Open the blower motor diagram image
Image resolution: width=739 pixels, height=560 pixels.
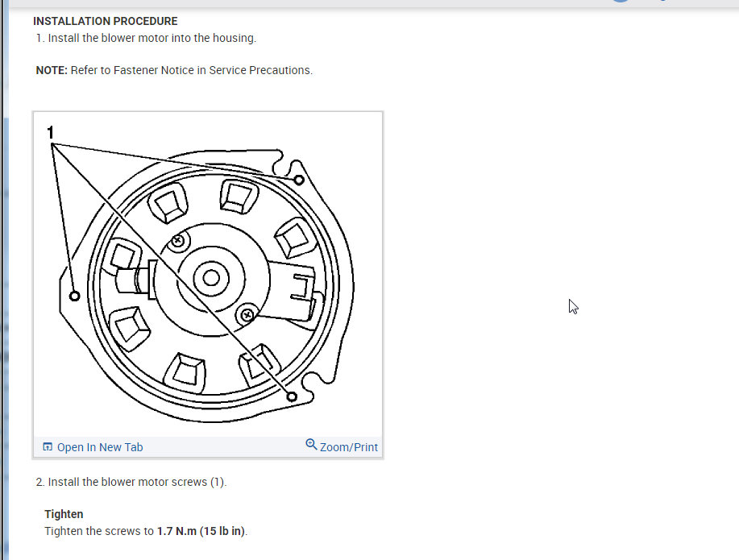(208, 275)
